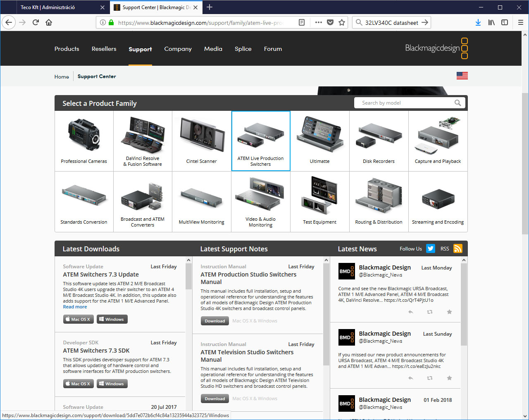The image size is (529, 420).
Task: Open the RSS feed icon
Action: pos(458,248)
